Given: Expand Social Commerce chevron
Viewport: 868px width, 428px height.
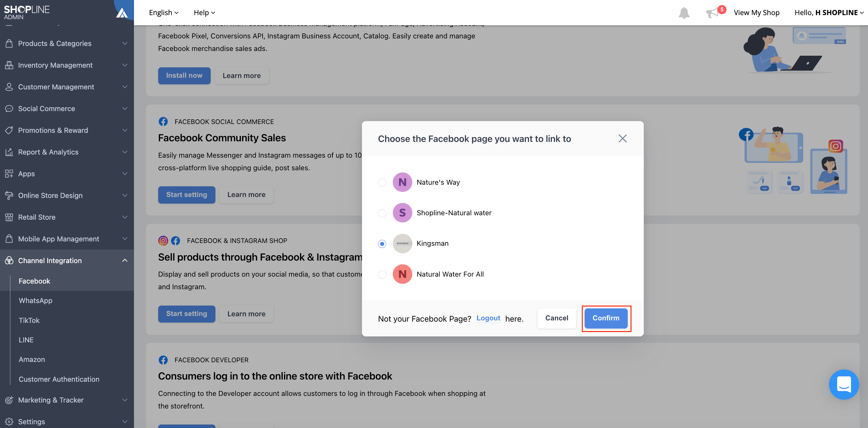Looking at the screenshot, I should point(125,109).
